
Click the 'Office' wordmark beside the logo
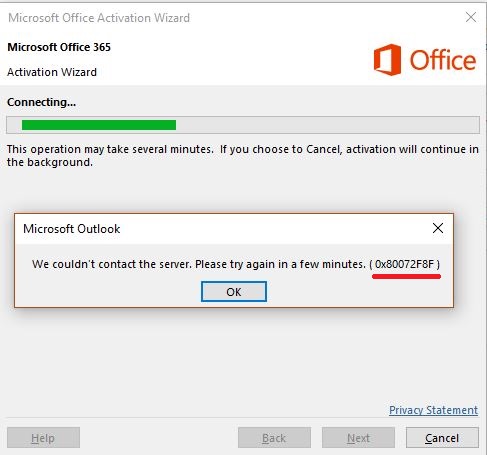click(x=443, y=60)
